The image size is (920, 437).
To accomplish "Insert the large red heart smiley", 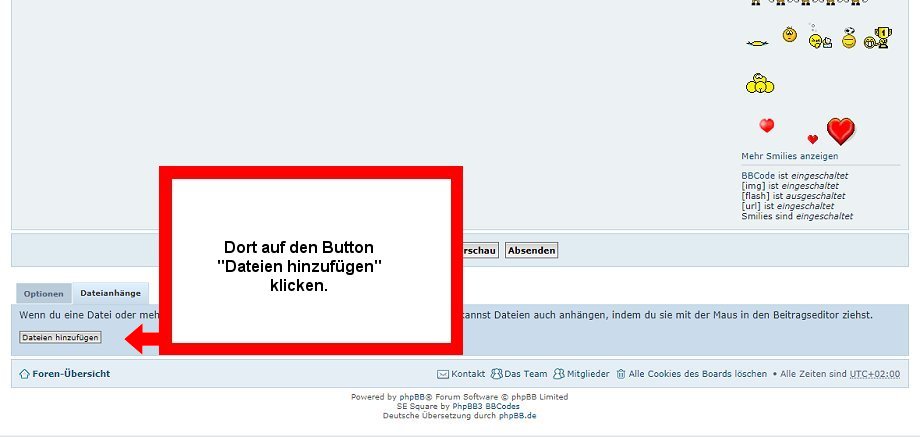I will [x=841, y=131].
